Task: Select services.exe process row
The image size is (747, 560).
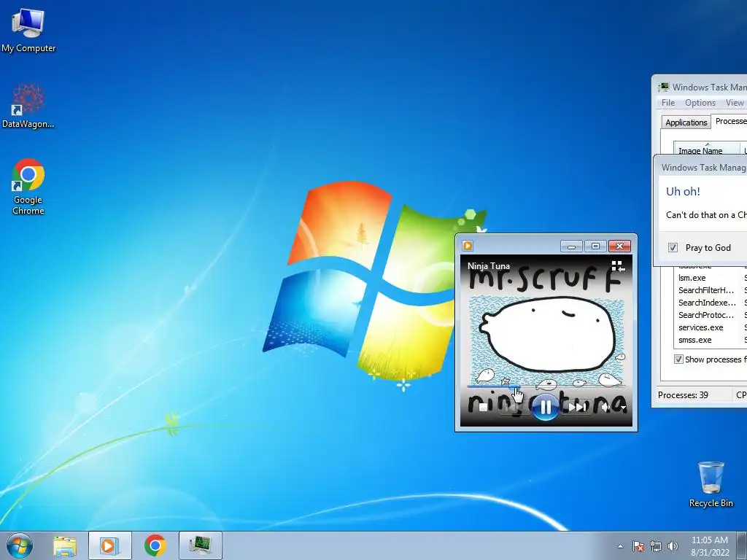Action: 711,327
